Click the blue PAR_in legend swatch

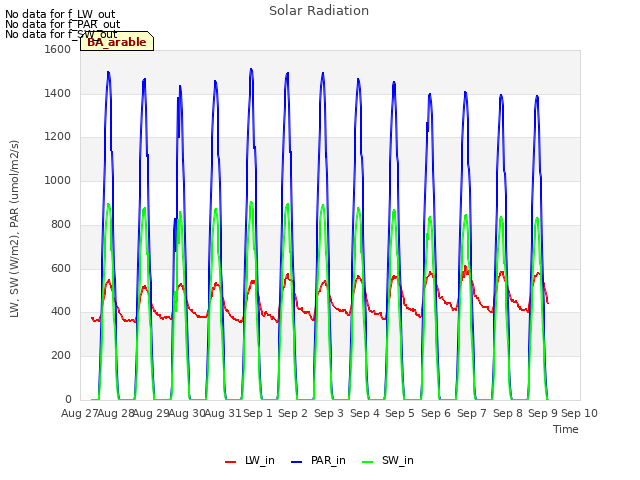coord(296,462)
